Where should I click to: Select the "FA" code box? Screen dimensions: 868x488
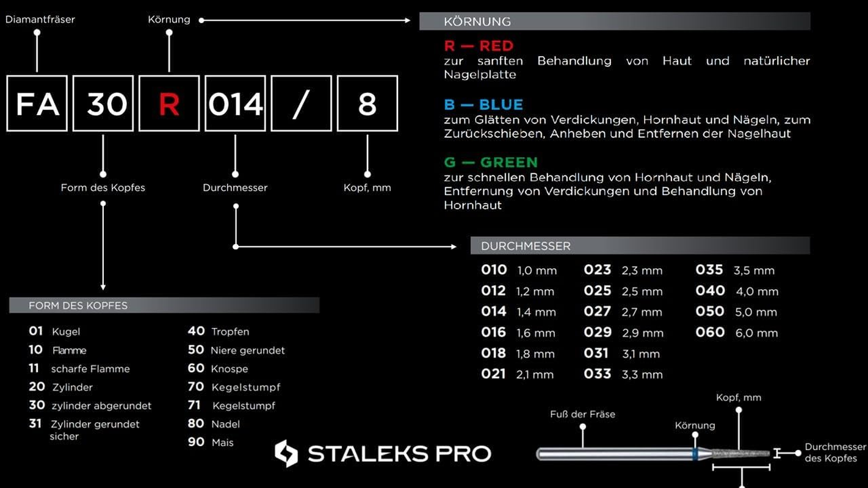pos(37,104)
